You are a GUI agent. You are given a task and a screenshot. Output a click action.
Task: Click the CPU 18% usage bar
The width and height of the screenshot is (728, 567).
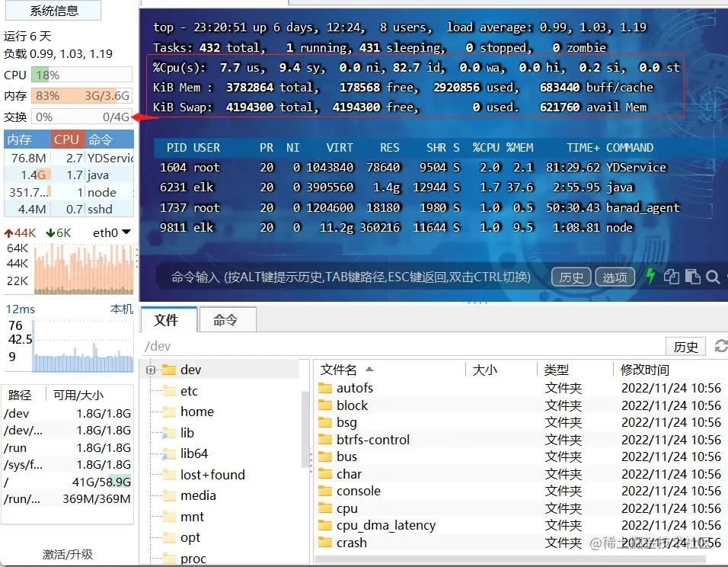click(x=81, y=75)
